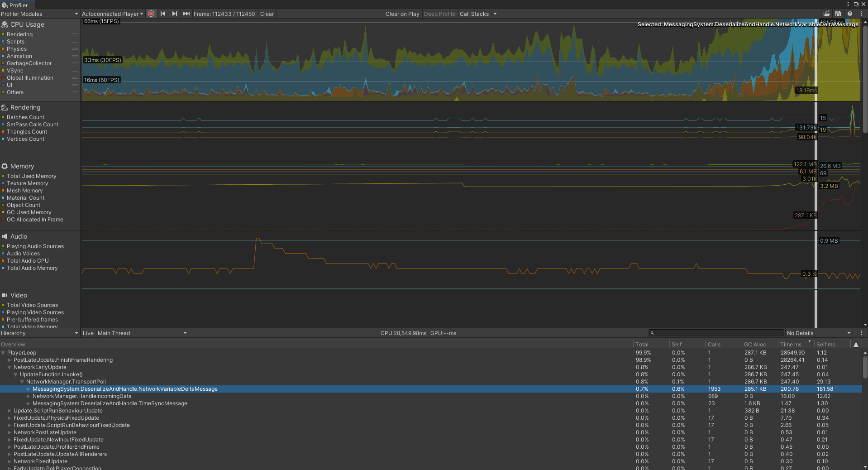868x470 pixels.
Task: Click the reorder handle next to Others
Action: [75, 92]
